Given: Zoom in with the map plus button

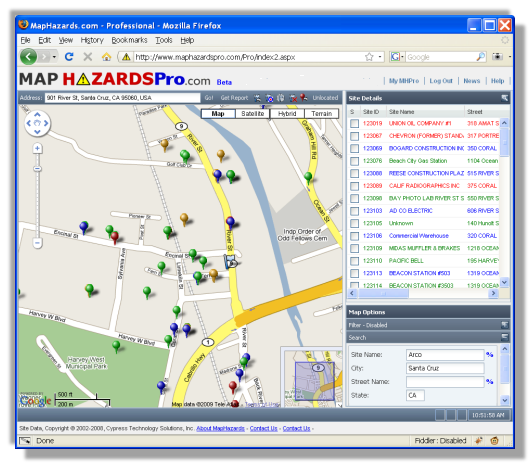Looking at the screenshot, I should pyautogui.click(x=37, y=148).
